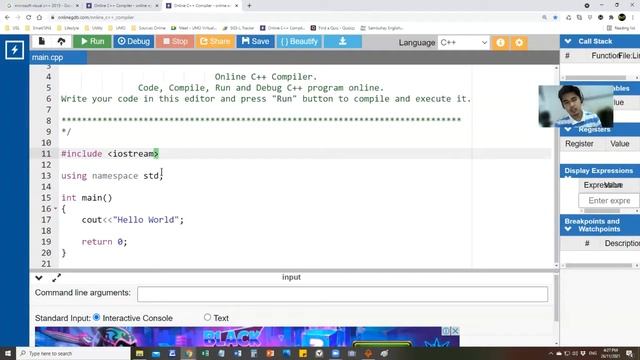The height and width of the screenshot is (360, 640).
Task: Select Interactive Console standard input
Action: tap(96, 317)
